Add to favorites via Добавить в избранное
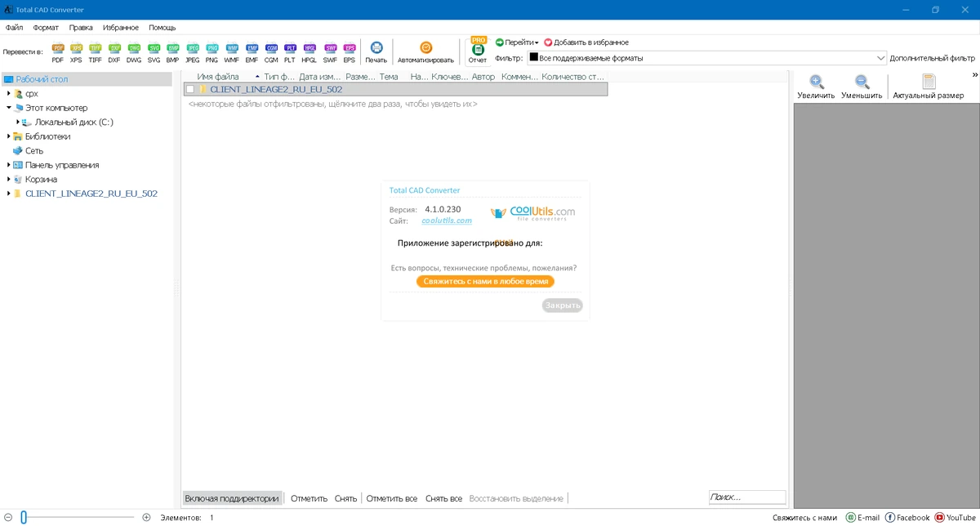 click(586, 42)
